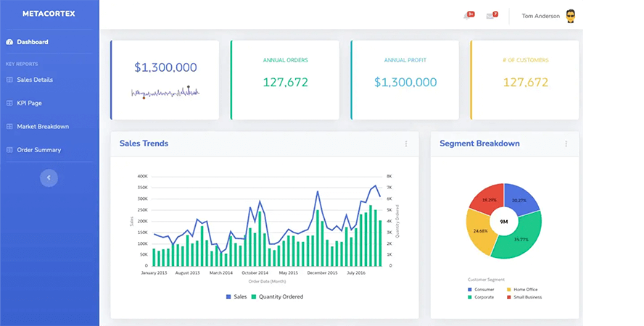Image resolution: width=644 pixels, height=326 pixels.
Task: Toggle the Sales series in chart legend
Action: (236, 297)
